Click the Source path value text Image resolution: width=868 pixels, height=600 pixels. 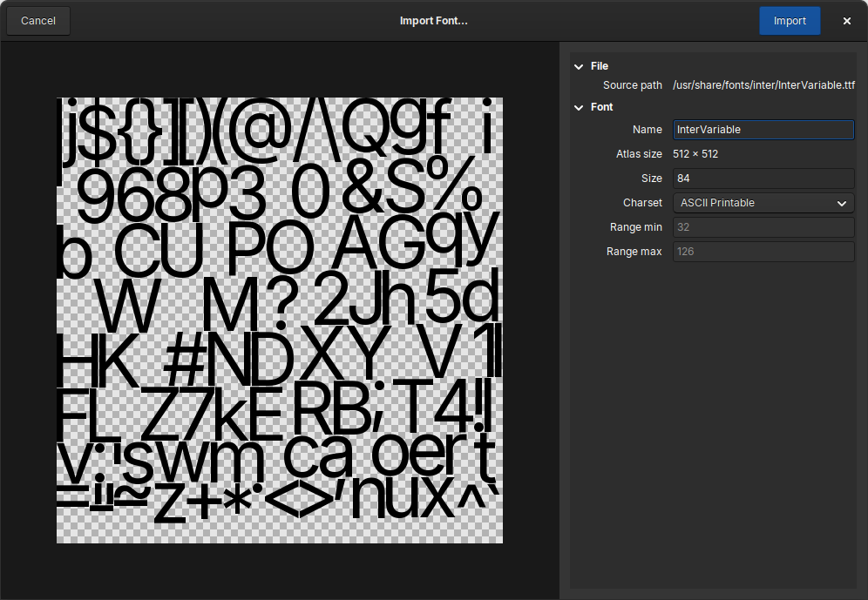tap(763, 85)
